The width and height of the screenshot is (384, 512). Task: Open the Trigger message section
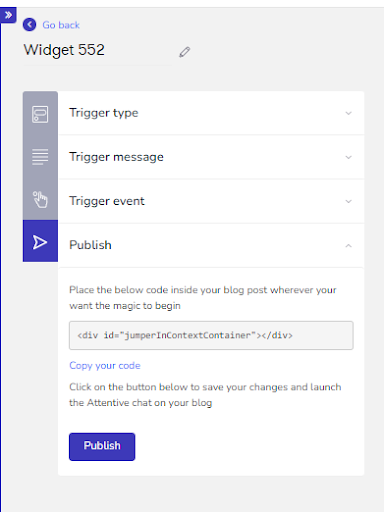coord(211,157)
